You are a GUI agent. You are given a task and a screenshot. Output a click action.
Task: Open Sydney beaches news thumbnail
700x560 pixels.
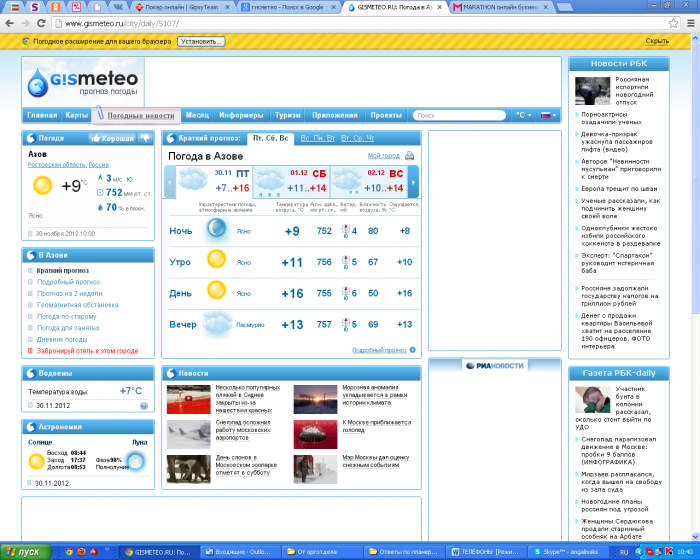[188, 399]
